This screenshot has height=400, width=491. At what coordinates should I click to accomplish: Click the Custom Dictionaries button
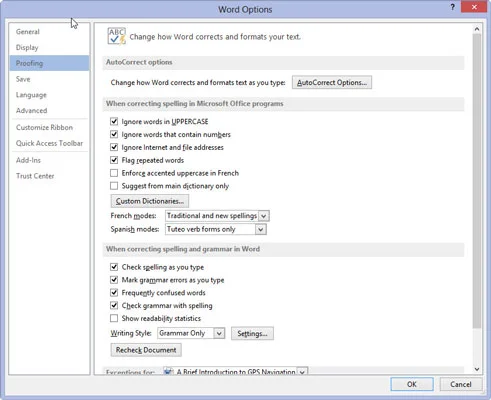150,201
